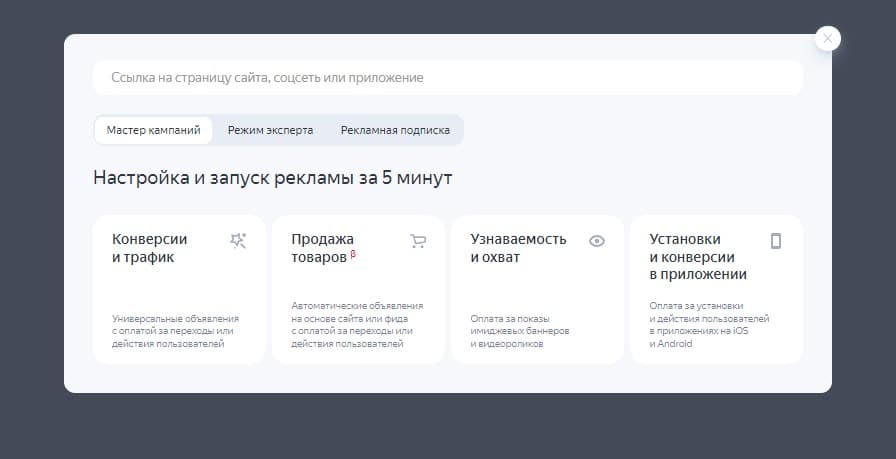Open the Рекламная подписка tab
The height and width of the screenshot is (459, 896).
pos(395,130)
